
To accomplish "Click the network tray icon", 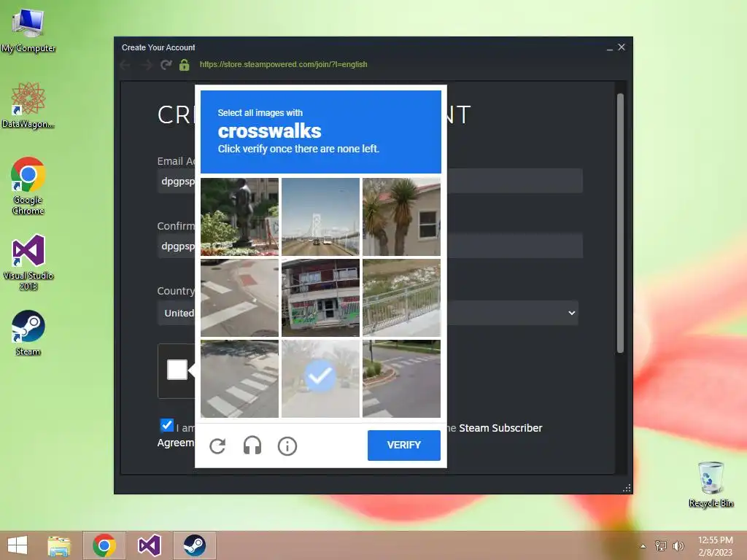I will 661,545.
